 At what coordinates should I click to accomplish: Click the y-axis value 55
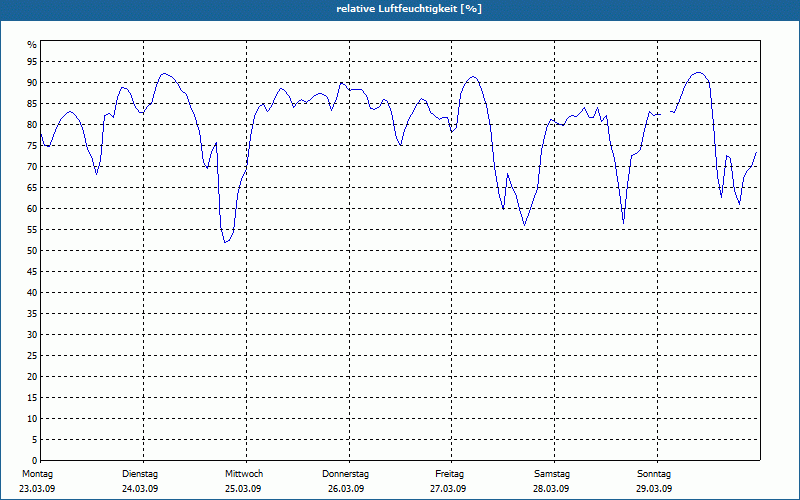(32, 230)
